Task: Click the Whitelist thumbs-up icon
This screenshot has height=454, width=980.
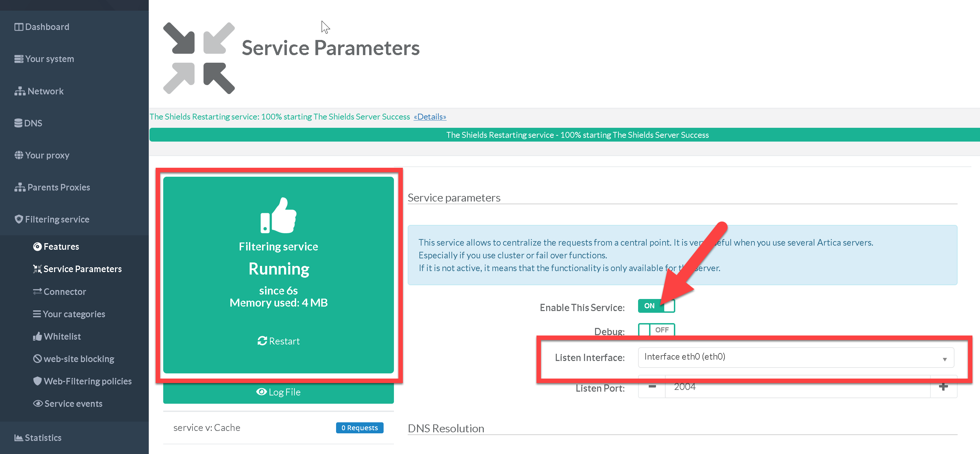Action: (x=37, y=337)
